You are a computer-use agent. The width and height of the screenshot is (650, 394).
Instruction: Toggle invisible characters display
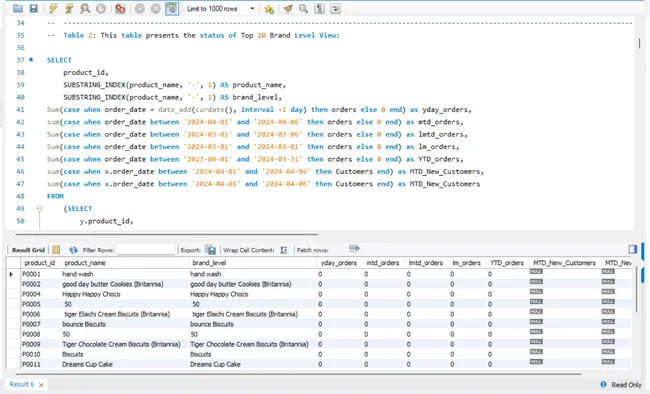(320, 8)
